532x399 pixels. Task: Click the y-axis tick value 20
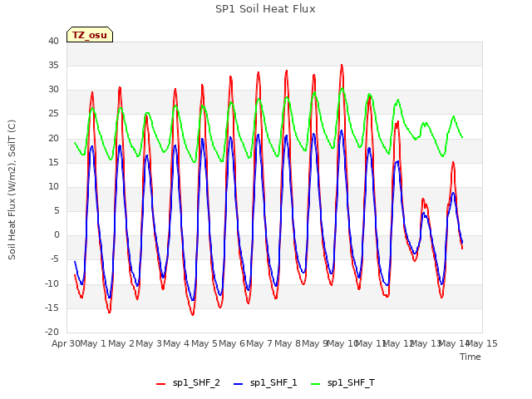[53, 138]
